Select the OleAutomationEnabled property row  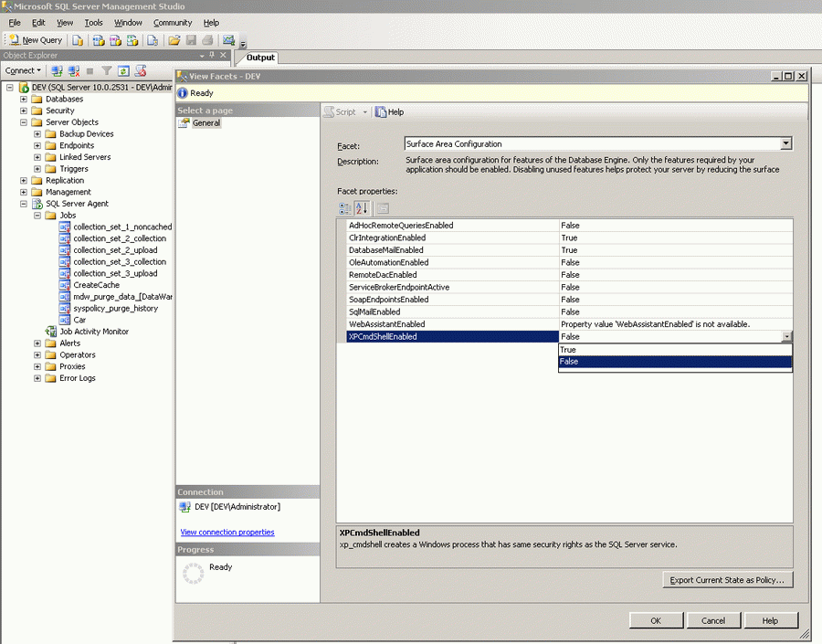click(x=570, y=262)
